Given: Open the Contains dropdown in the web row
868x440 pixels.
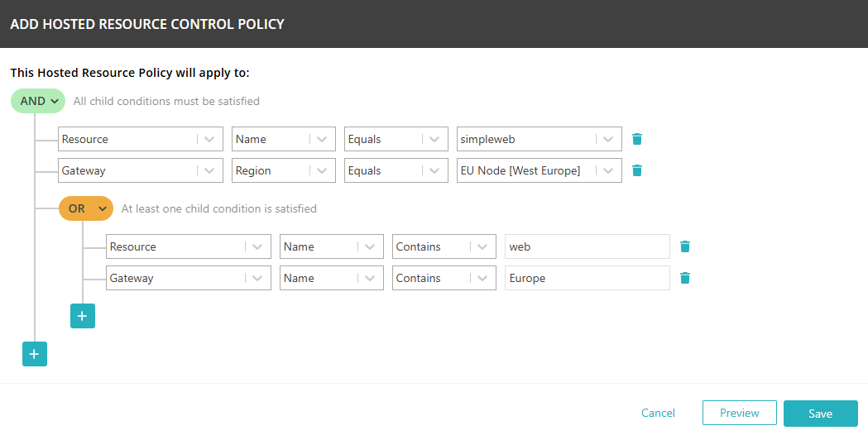Looking at the screenshot, I should 482,246.
